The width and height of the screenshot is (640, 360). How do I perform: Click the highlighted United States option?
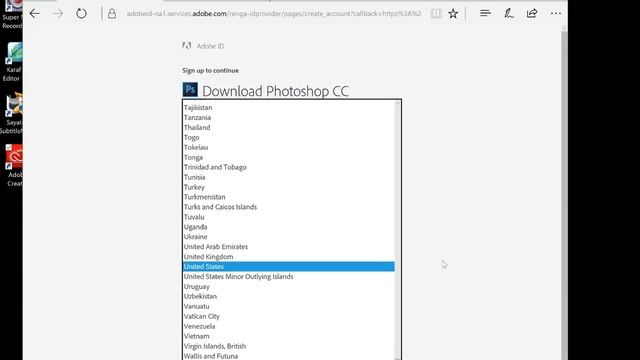[289, 267]
